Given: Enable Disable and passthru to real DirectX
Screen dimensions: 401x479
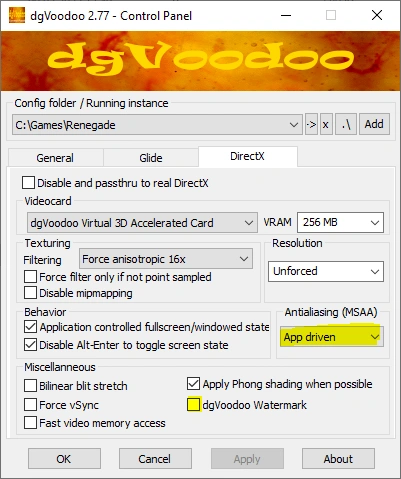Looking at the screenshot, I should point(28,183).
